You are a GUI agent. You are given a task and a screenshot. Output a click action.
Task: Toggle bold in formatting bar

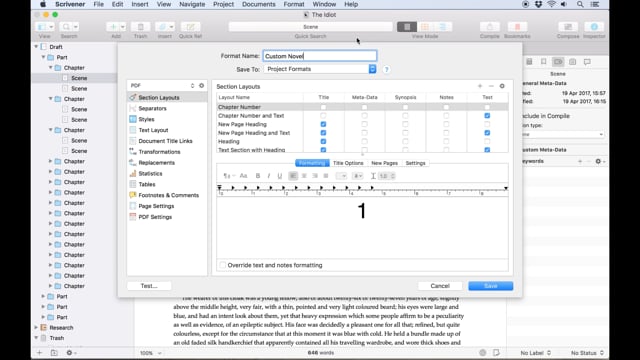(x=258, y=176)
